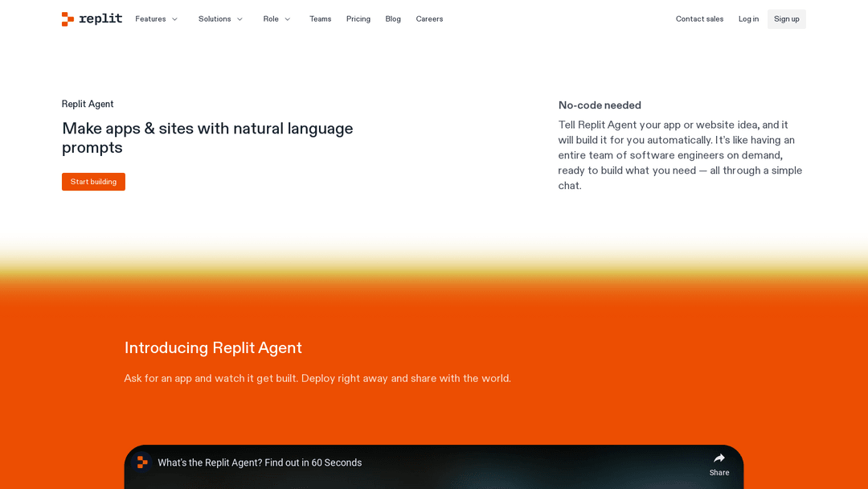Expand the Solutions dropdown menu

coord(220,18)
